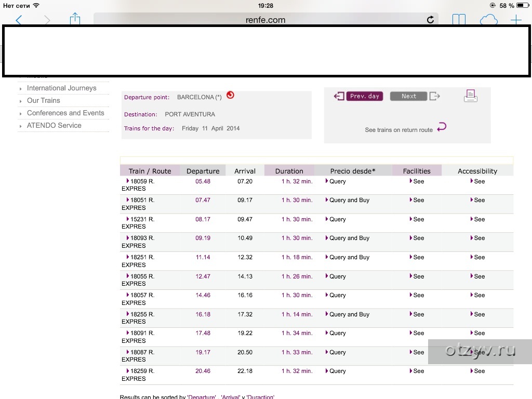
Task: Open Safari bookmarks book icon
Action: point(459,20)
